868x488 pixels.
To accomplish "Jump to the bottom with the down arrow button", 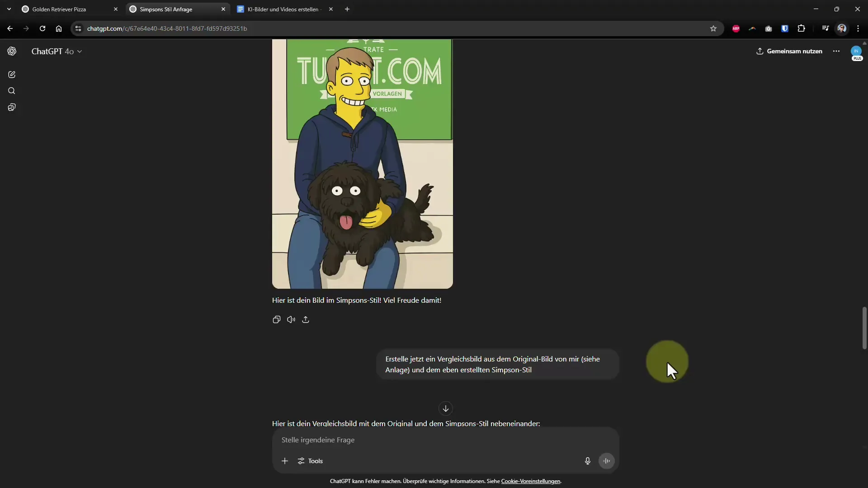I will click(446, 408).
